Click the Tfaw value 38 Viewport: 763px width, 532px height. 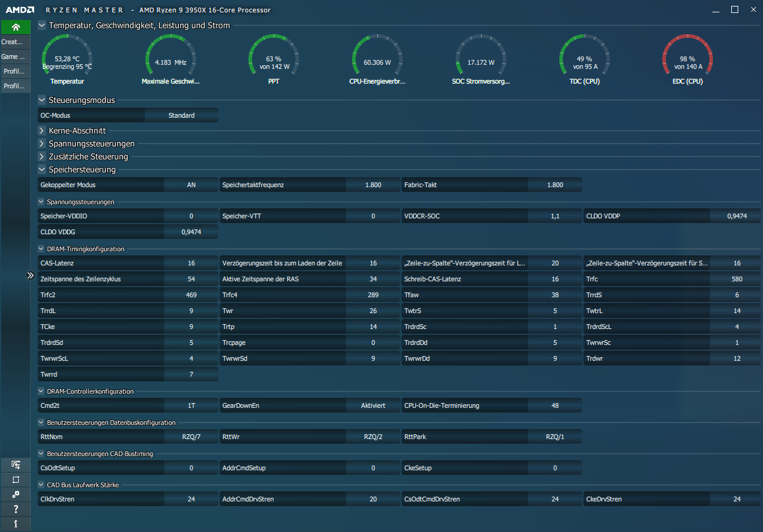coord(555,295)
